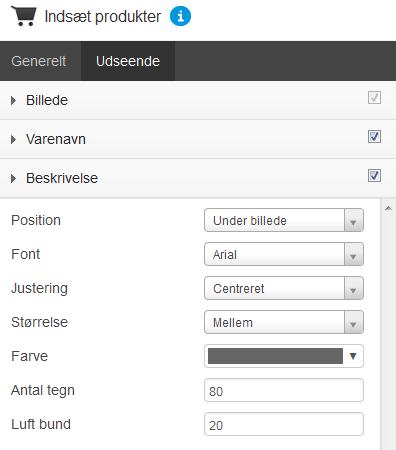
Task: Switch to the Generelt tab
Action: point(40,61)
